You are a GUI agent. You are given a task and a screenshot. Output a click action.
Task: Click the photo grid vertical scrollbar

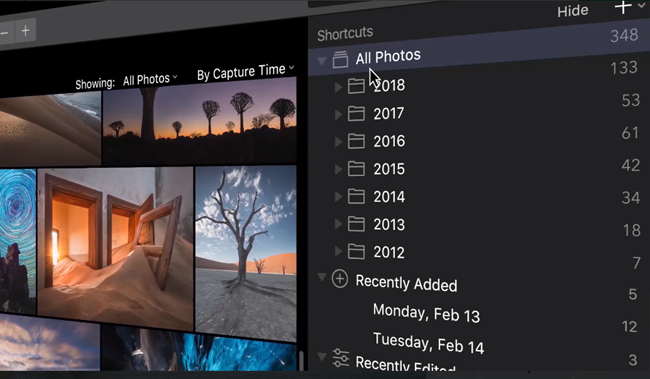tap(301, 360)
